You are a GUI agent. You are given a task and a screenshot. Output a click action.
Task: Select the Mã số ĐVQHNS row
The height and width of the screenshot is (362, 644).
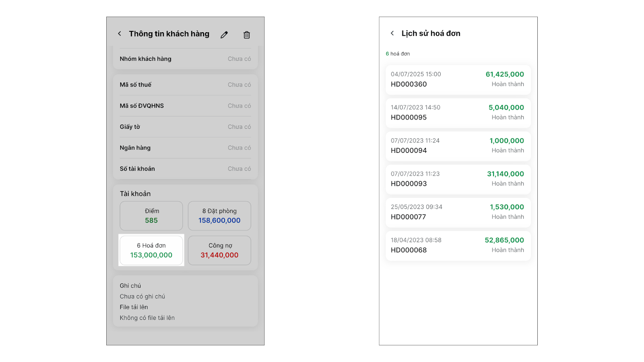pos(185,106)
